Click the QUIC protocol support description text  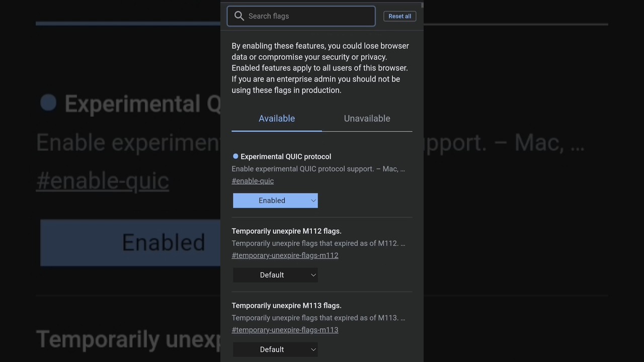(318, 169)
